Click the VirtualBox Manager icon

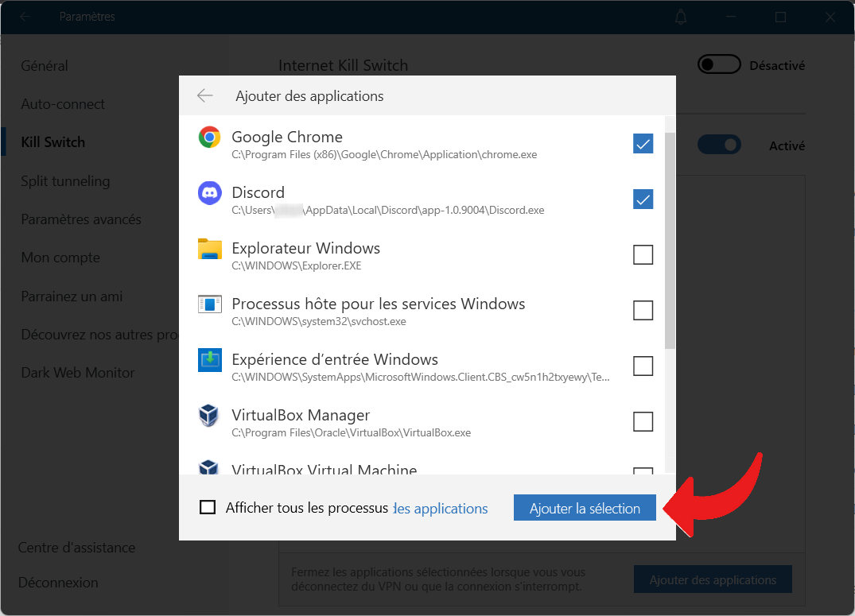point(209,416)
